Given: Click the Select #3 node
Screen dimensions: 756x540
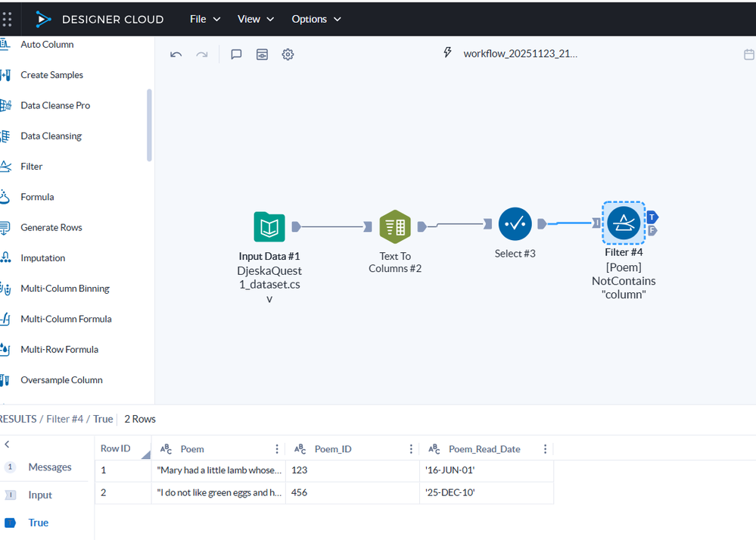Looking at the screenshot, I should click(x=515, y=223).
